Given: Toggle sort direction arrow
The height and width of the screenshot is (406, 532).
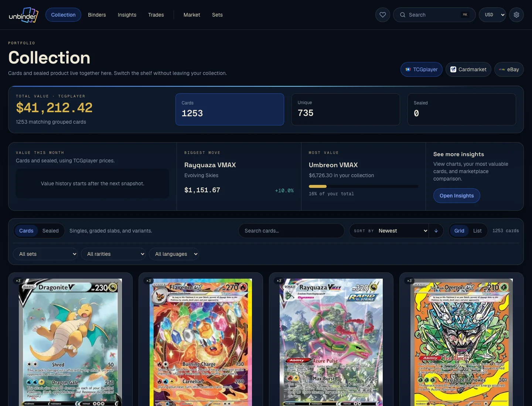Looking at the screenshot, I should pos(436,231).
